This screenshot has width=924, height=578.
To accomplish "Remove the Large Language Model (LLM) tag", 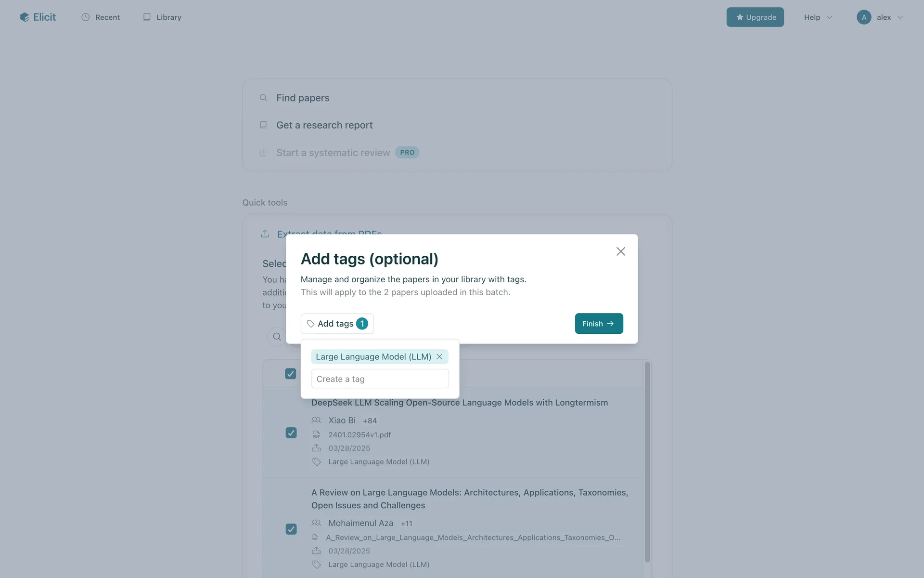I will pos(439,357).
